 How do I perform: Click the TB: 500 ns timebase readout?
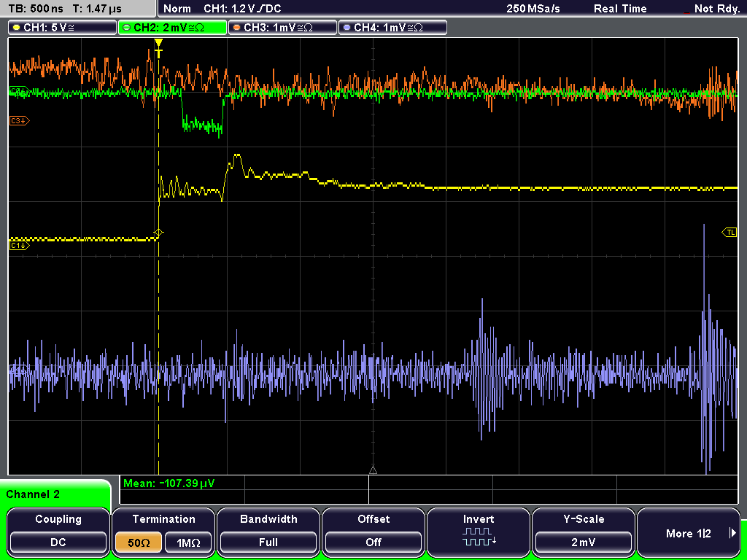[36, 9]
